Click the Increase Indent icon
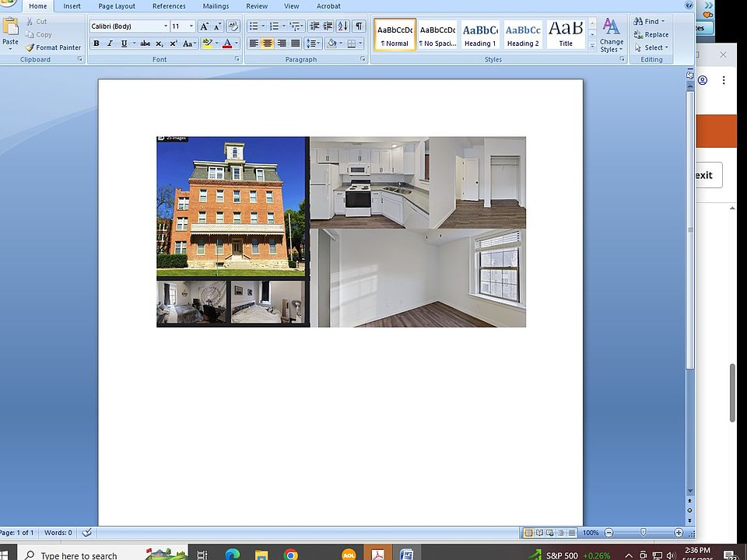The width and height of the screenshot is (747, 560). [x=328, y=26]
